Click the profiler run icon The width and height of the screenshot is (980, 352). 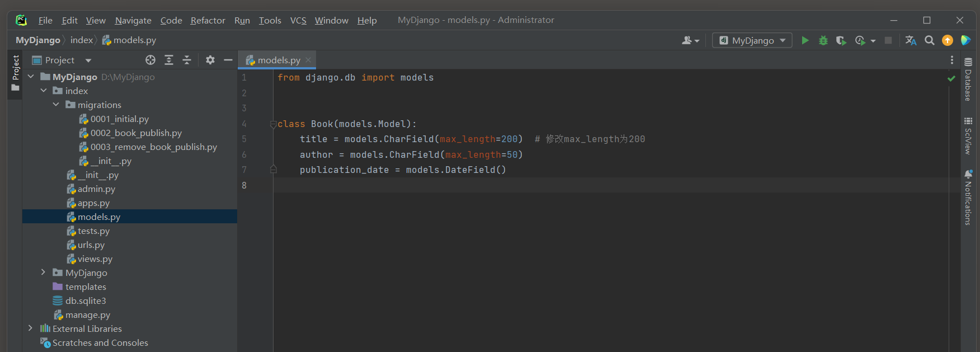click(x=860, y=40)
